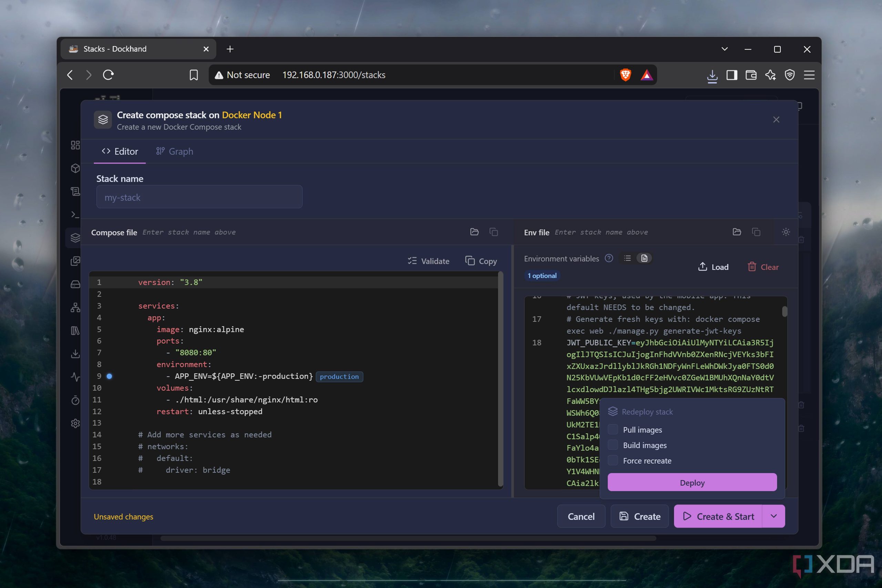This screenshot has width=882, height=588.
Task: Copy the compose file with Copy button
Action: (481, 261)
